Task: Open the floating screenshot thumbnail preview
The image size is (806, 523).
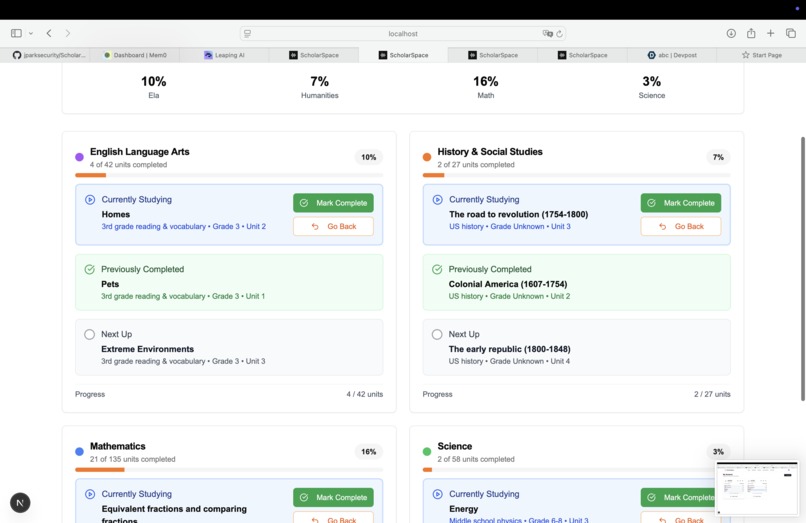Action: 757,488
